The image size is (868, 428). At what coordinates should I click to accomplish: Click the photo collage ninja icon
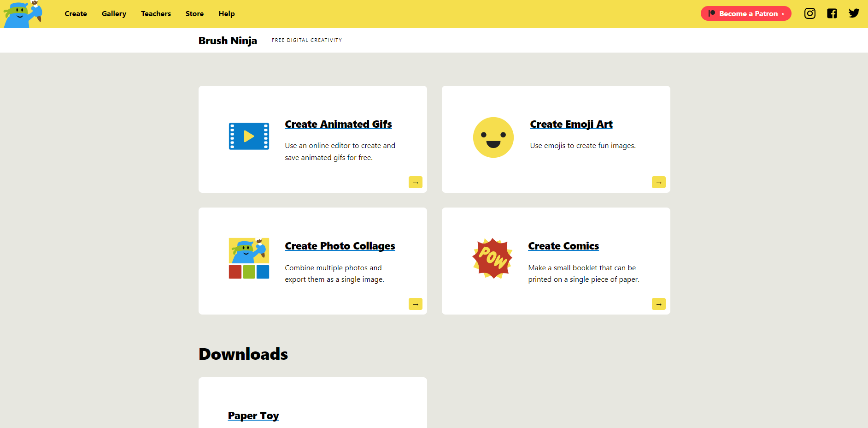coord(249,258)
